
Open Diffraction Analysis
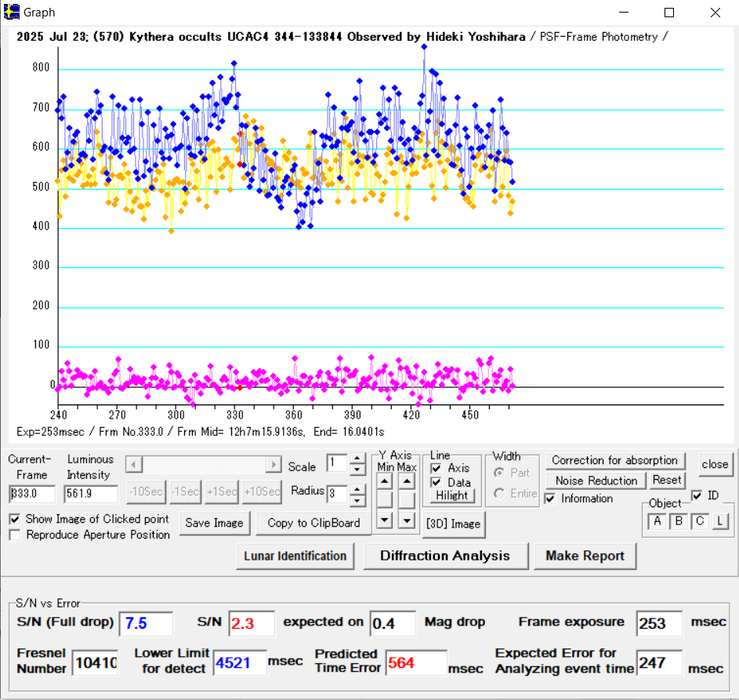(444, 556)
